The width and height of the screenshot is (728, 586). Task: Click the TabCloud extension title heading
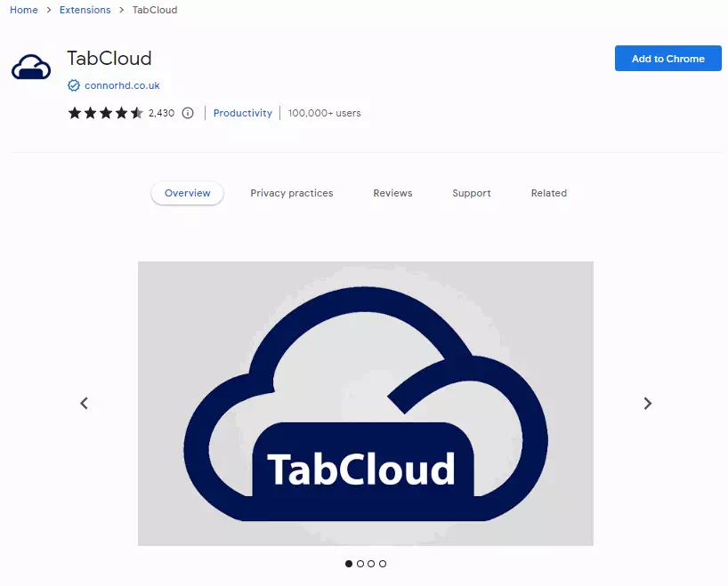pyautogui.click(x=109, y=59)
